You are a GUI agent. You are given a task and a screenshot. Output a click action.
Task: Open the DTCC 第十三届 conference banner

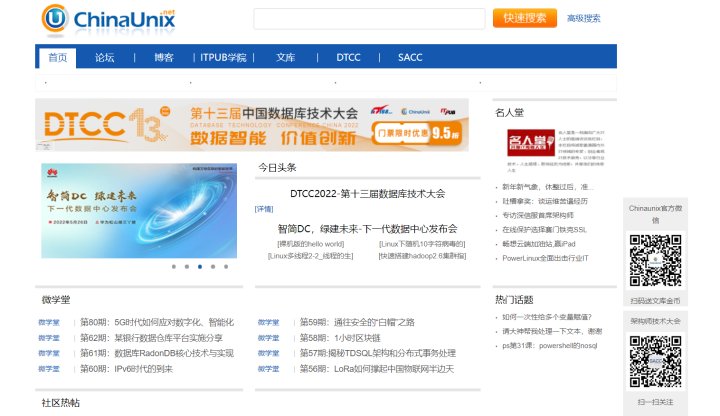click(252, 125)
